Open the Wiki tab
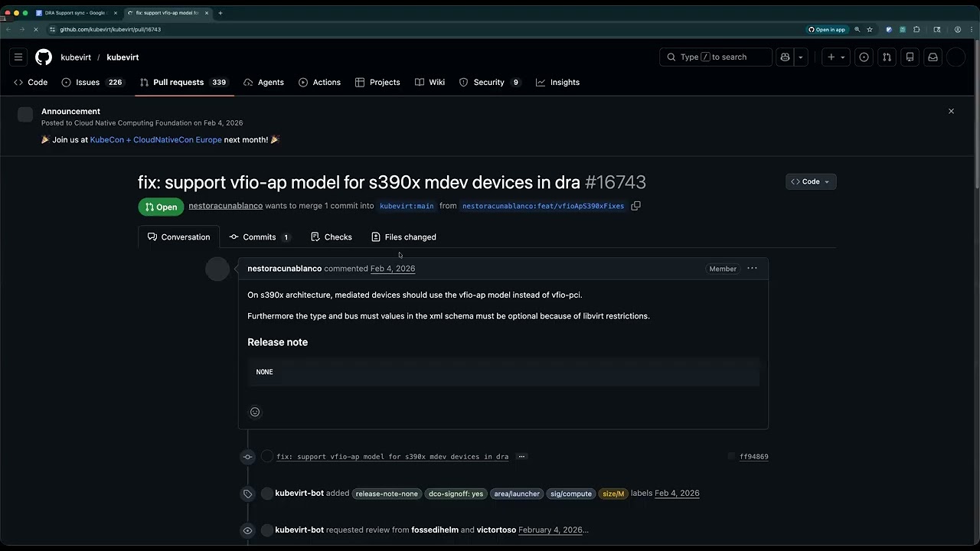 (430, 83)
